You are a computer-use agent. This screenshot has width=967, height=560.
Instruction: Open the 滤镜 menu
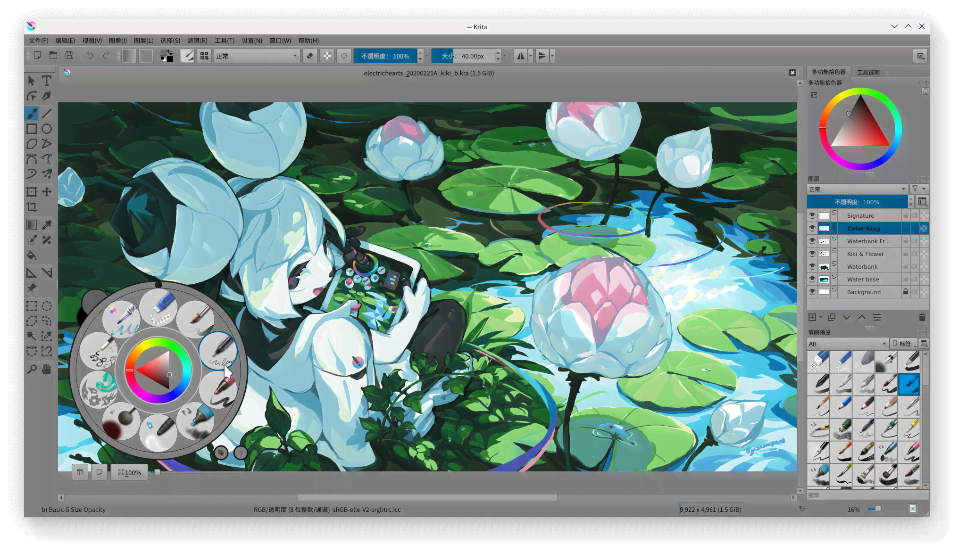tap(197, 41)
